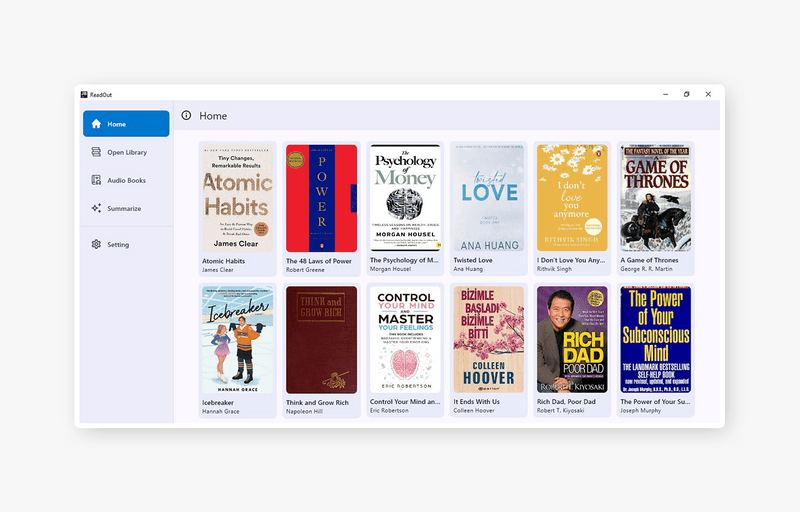The width and height of the screenshot is (800, 512).
Task: Click author name "George R. R. Martin"
Action: tap(646, 269)
